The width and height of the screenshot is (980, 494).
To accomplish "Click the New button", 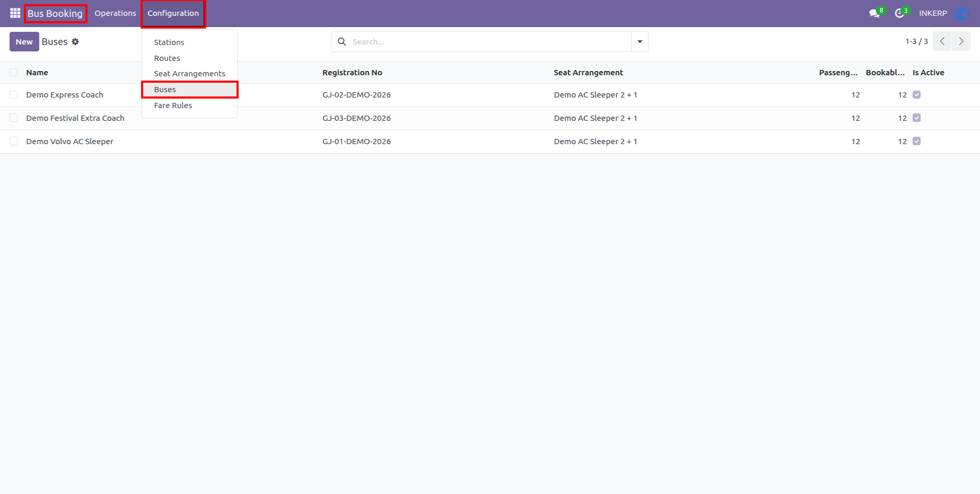I will click(24, 42).
